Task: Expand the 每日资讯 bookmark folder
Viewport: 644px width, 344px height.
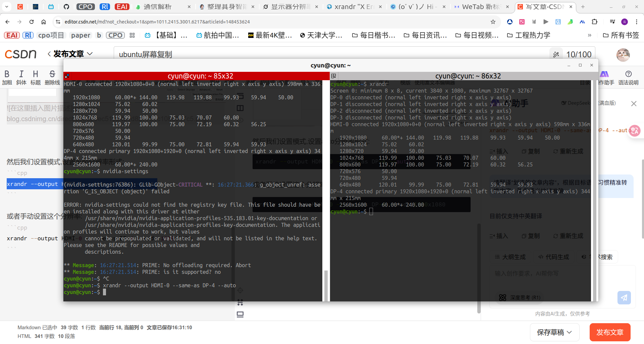Action: 425,35
